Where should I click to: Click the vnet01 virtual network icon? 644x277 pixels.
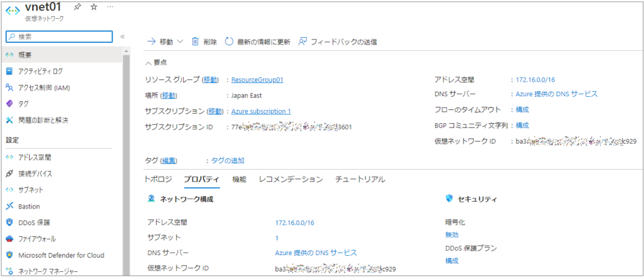(x=13, y=10)
